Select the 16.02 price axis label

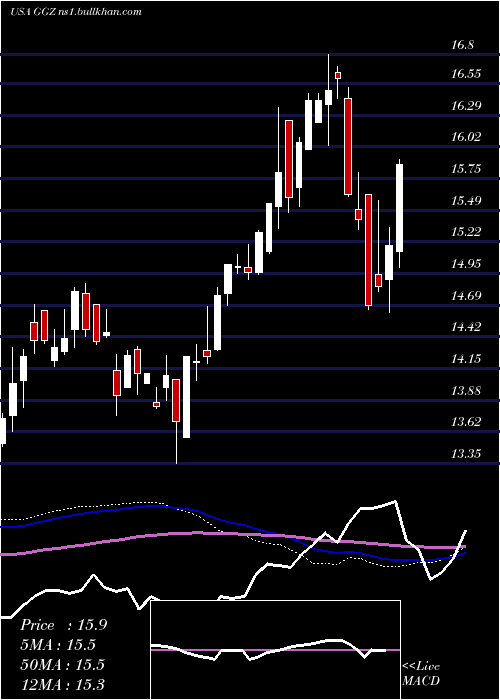coord(466,137)
